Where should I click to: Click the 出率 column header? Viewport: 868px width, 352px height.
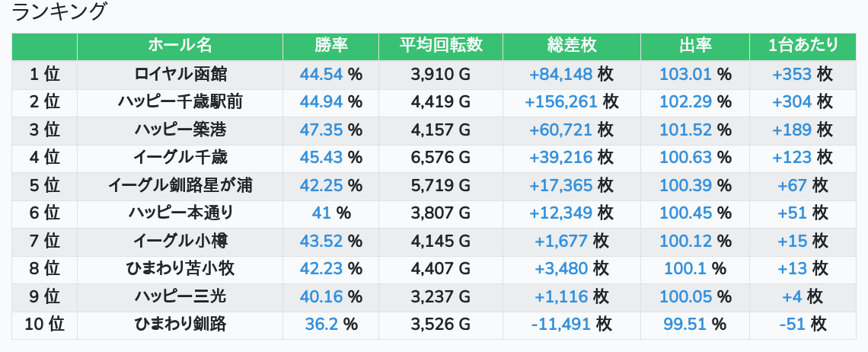click(694, 46)
